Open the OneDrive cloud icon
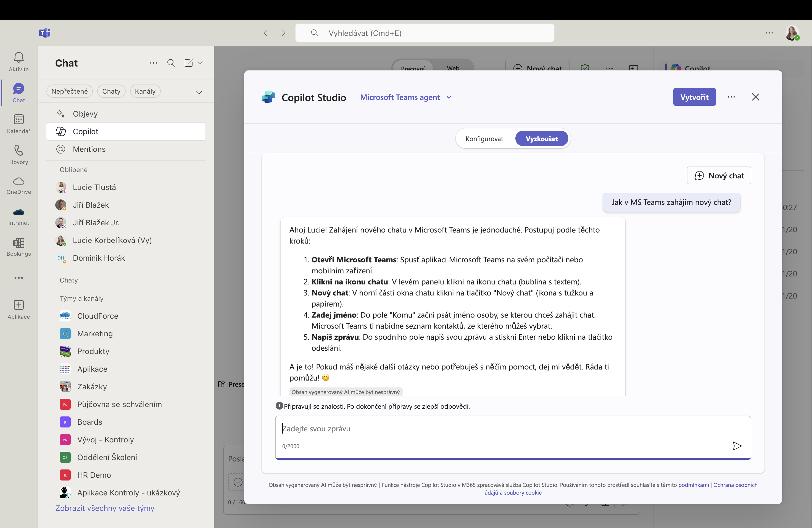The image size is (812, 528). click(19, 186)
